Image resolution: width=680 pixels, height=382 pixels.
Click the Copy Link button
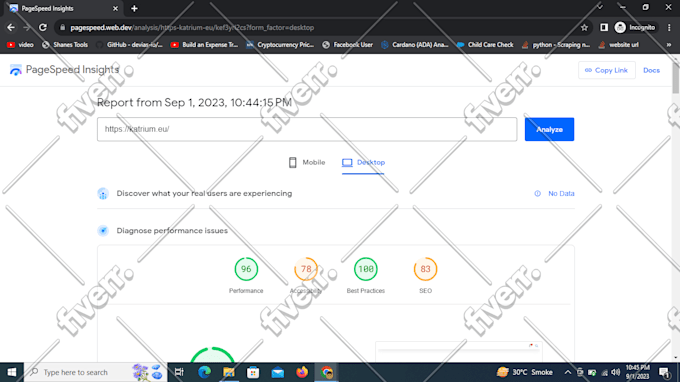point(606,70)
